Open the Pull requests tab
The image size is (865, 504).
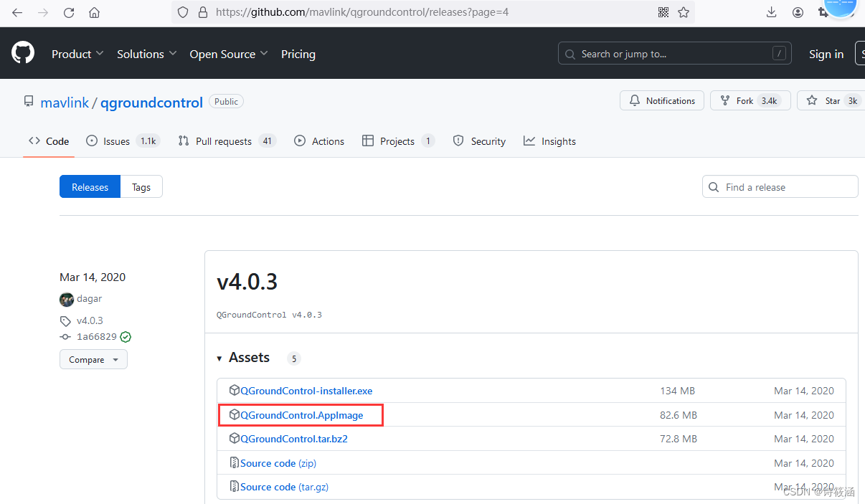(x=227, y=141)
